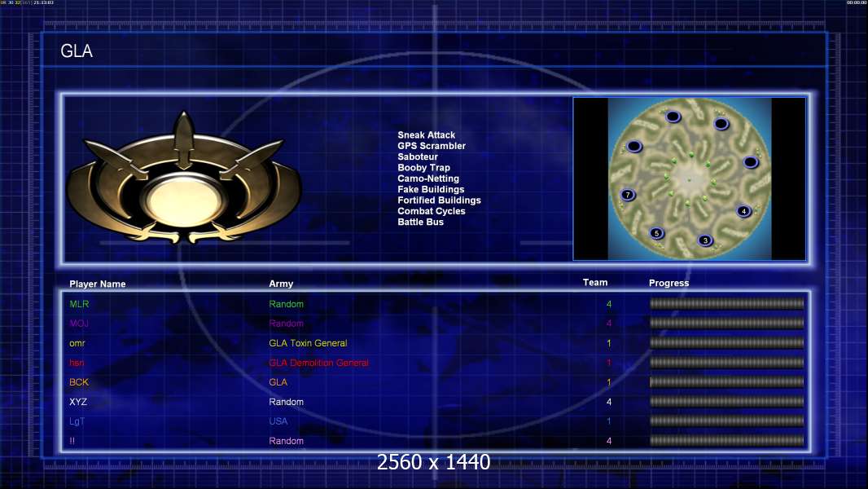Select the player named !!
Screen dimensions: 868x489
pos(72,441)
